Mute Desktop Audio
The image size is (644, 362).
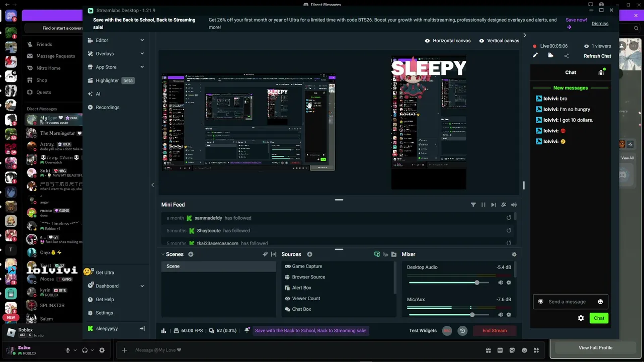pos(500,283)
